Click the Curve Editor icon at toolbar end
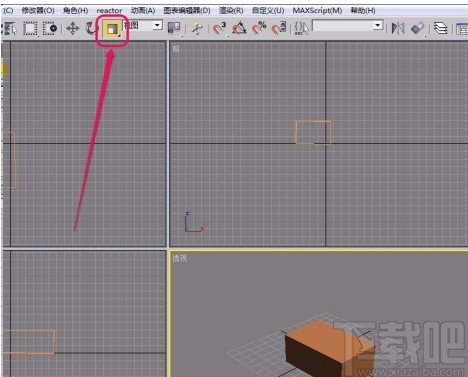 tap(462, 29)
